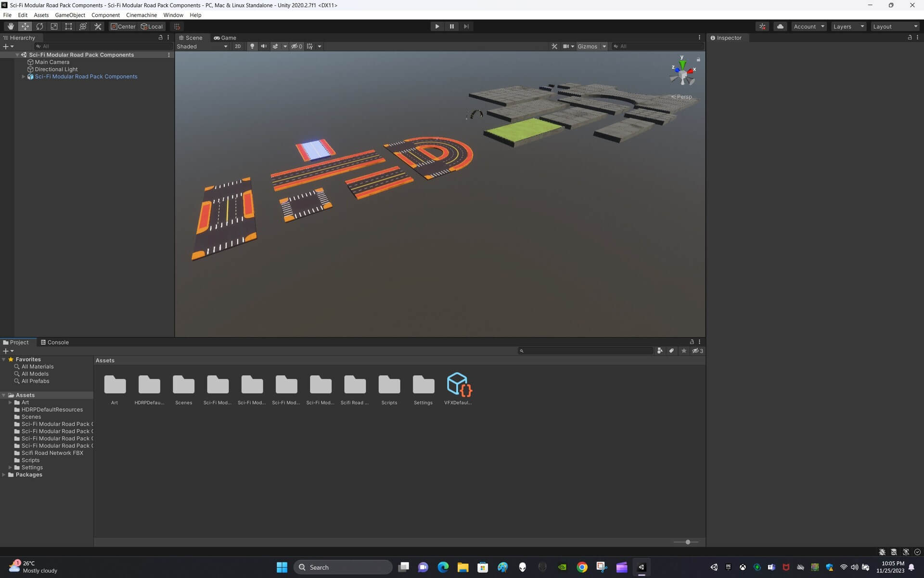Expand Sci-Fi Modular Road Pack Components prefab
Screen dimensions: 924x578
tap(23, 77)
